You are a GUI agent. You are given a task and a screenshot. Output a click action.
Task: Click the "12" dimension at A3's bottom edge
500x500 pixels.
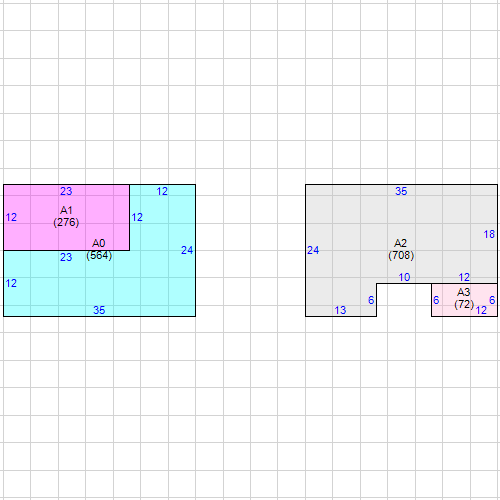point(481,310)
